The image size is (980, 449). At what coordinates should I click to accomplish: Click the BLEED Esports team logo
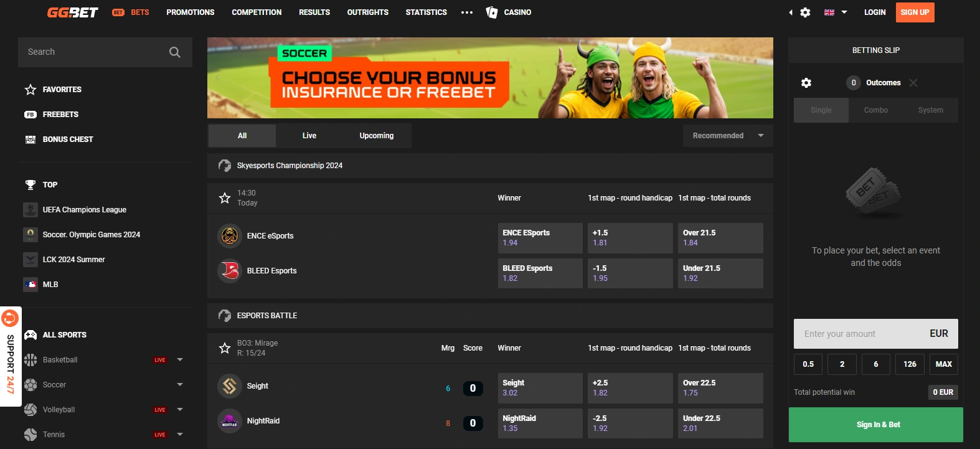(x=230, y=271)
